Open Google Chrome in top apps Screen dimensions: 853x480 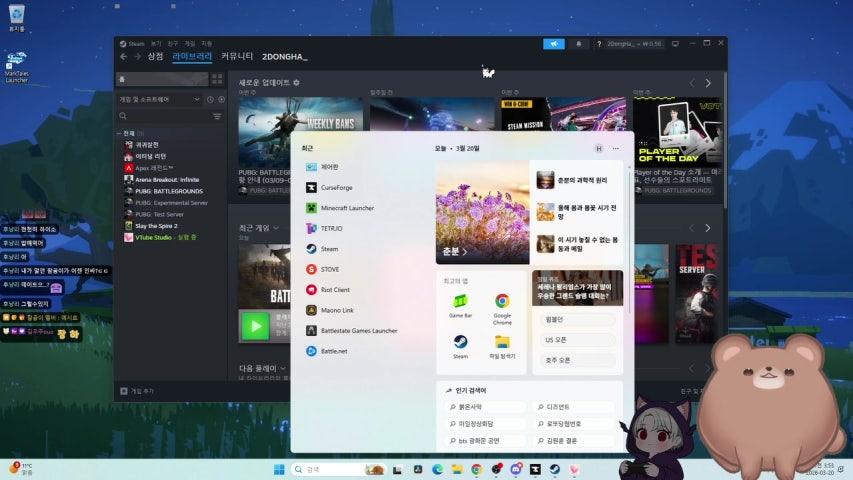click(502, 304)
